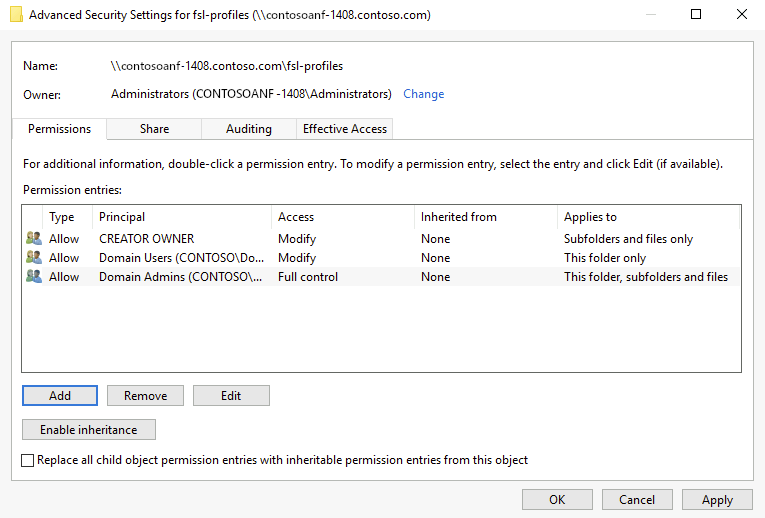The height and width of the screenshot is (518, 765).
Task: Click the Domain Users principal icon
Action: 34,258
